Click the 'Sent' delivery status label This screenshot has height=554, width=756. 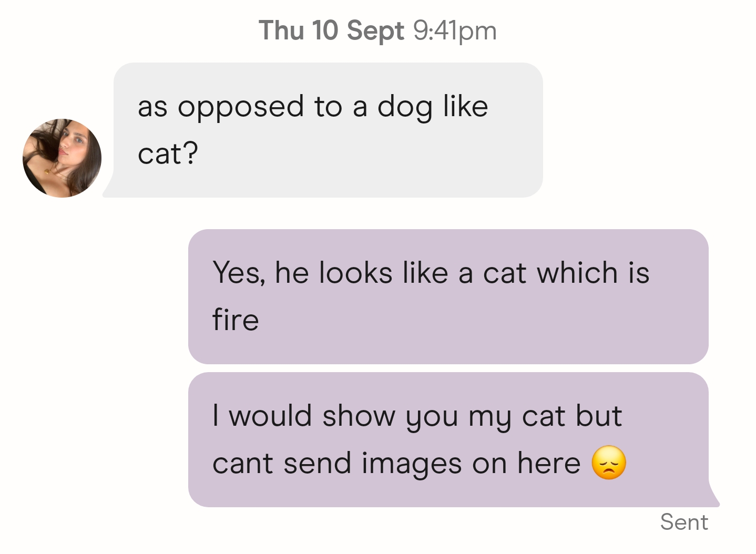684,522
